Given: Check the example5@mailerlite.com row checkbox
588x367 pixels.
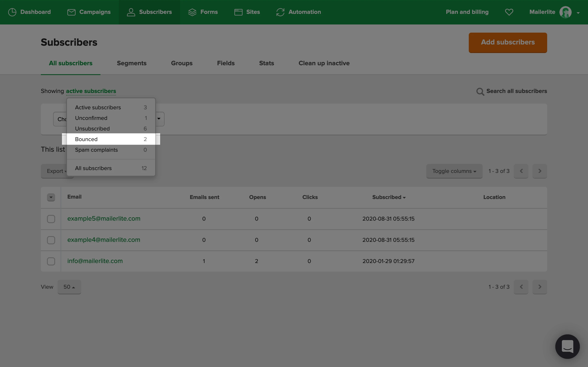Looking at the screenshot, I should pos(51,219).
